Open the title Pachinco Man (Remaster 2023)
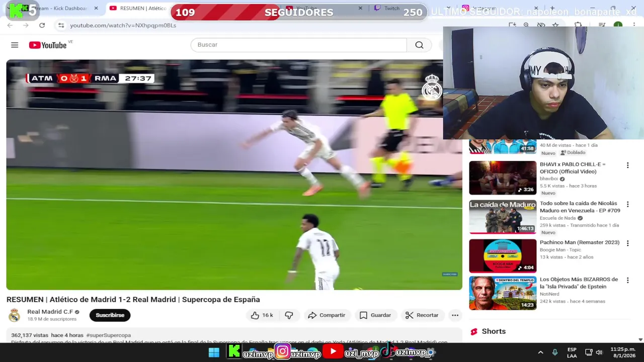 [x=580, y=242]
